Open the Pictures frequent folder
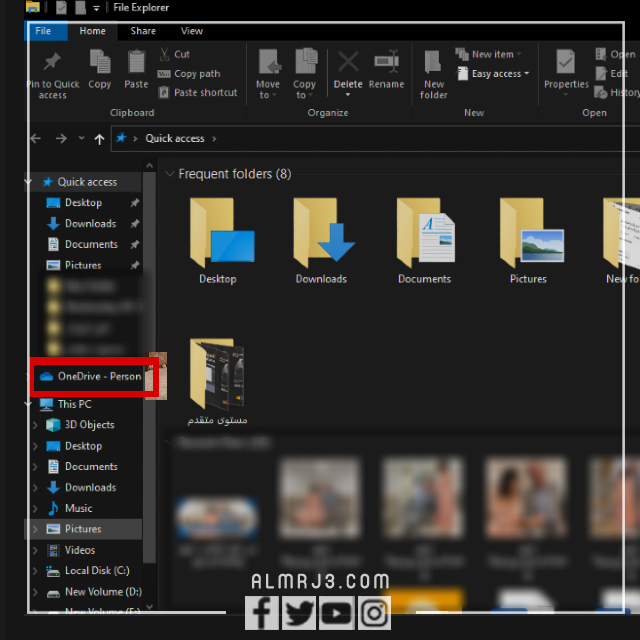The width and height of the screenshot is (640, 640). coord(531,241)
